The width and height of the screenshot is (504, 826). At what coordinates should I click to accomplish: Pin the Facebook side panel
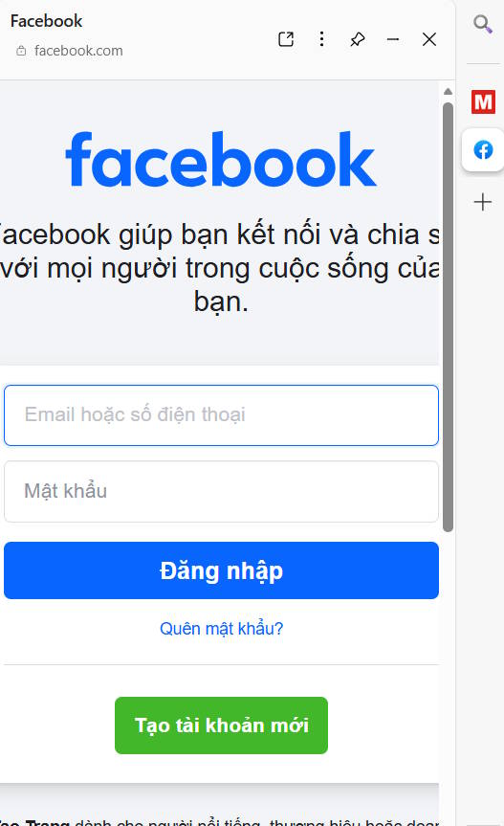coord(358,39)
